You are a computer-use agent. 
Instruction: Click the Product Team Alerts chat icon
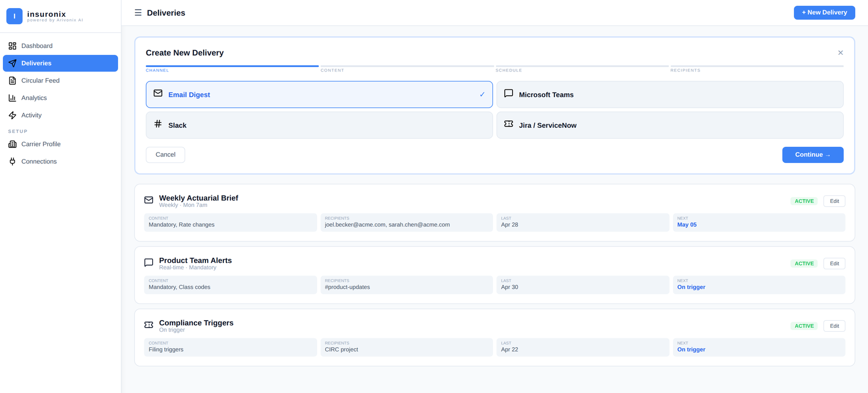click(149, 262)
